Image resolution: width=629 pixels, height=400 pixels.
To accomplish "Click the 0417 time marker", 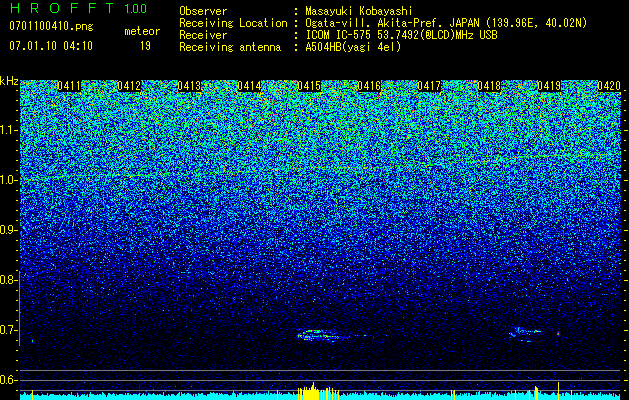I will [x=429, y=86].
